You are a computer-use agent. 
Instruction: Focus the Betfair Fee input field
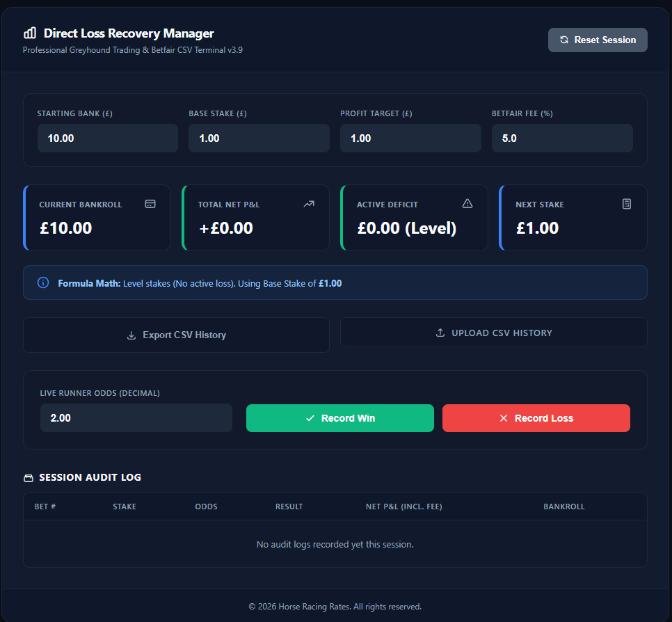click(x=562, y=138)
